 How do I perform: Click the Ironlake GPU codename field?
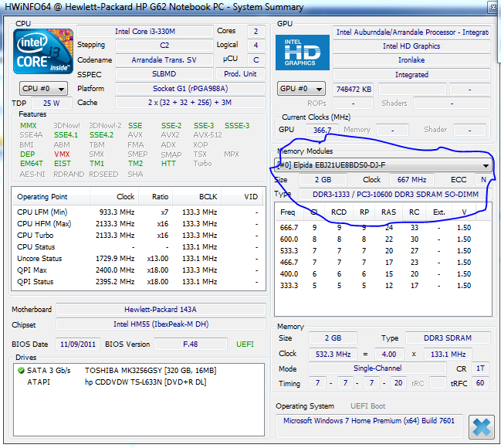411,59
